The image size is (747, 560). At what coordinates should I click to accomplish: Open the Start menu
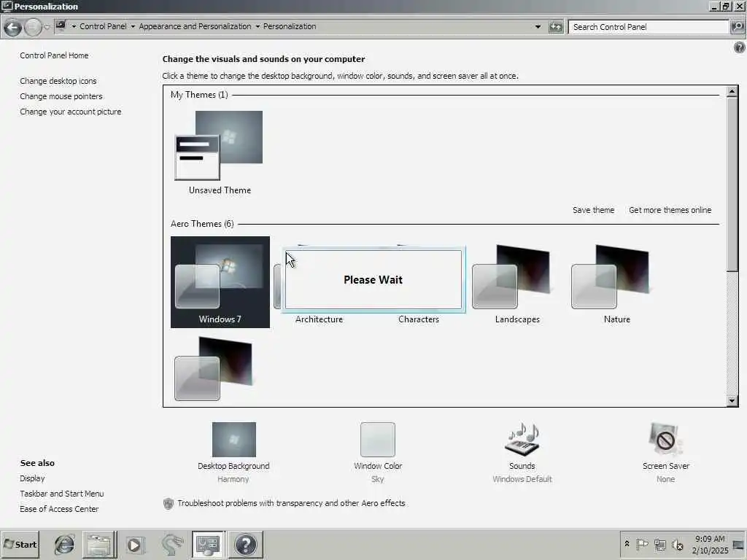pyautogui.click(x=20, y=544)
